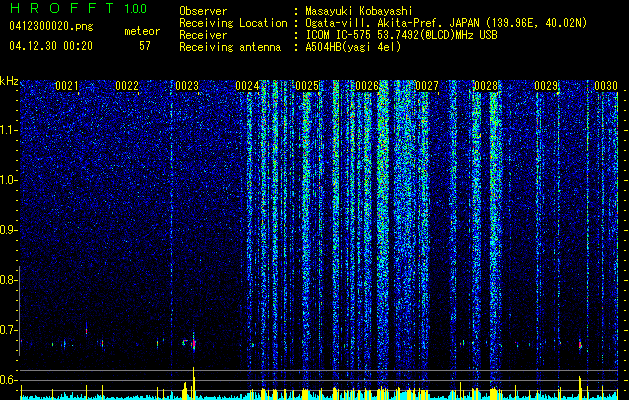Click the 0.6 kHz axis label

[x=9, y=380]
